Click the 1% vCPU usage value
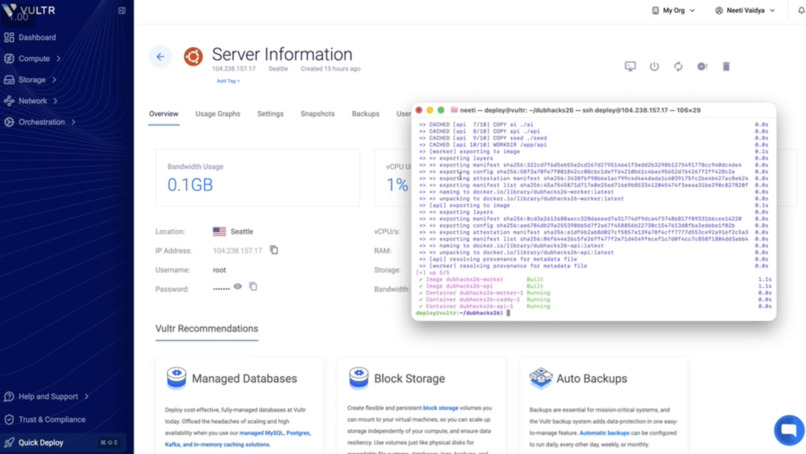 click(x=397, y=185)
